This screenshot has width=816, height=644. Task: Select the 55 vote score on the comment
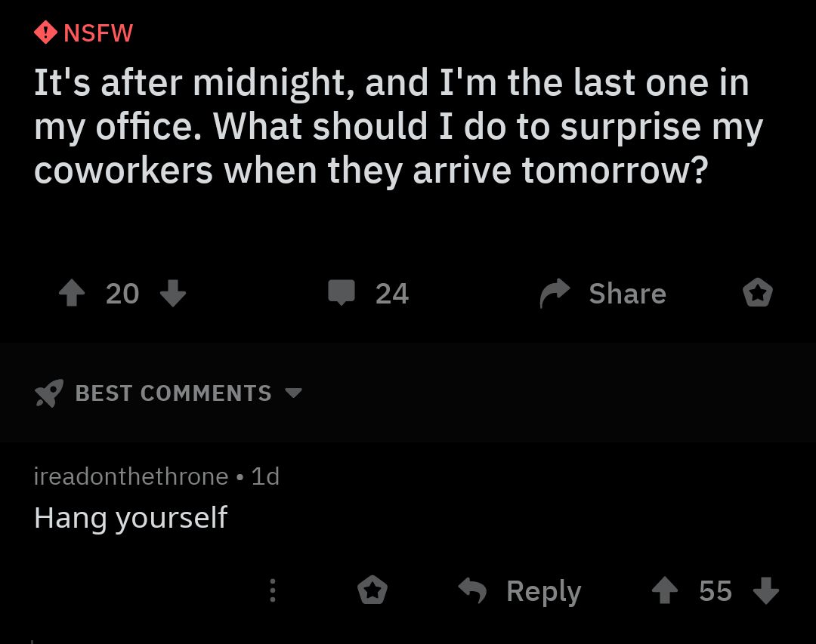[715, 591]
